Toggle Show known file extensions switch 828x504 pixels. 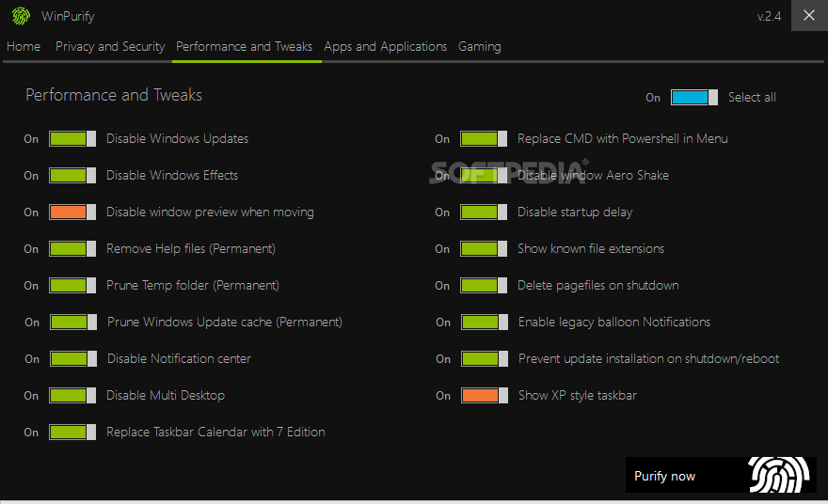[484, 248]
